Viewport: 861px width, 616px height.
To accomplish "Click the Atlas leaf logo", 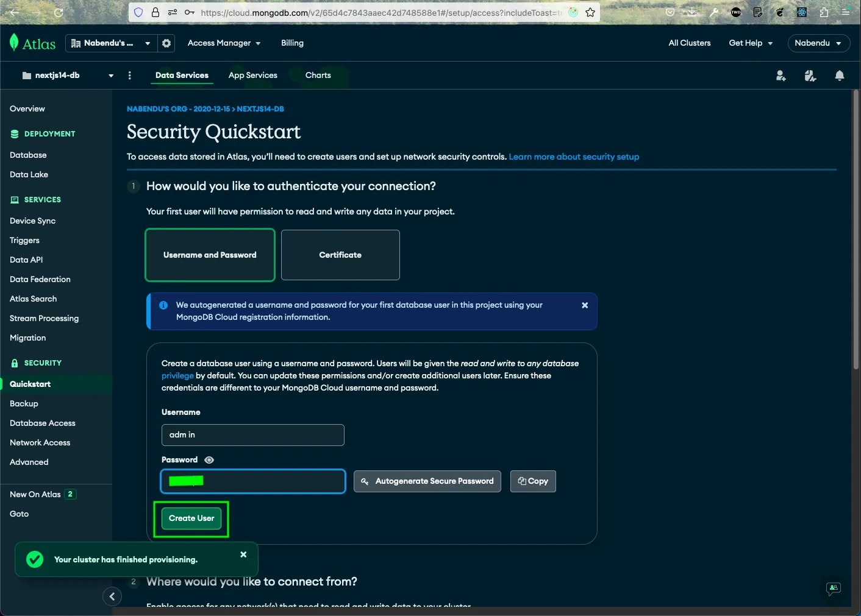I will tap(14, 43).
